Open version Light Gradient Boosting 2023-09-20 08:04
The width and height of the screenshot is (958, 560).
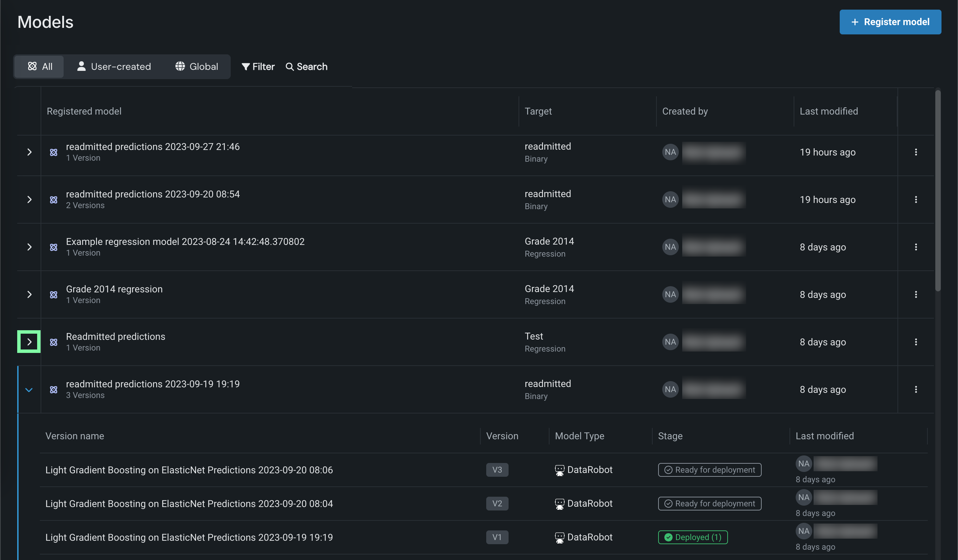tap(189, 503)
